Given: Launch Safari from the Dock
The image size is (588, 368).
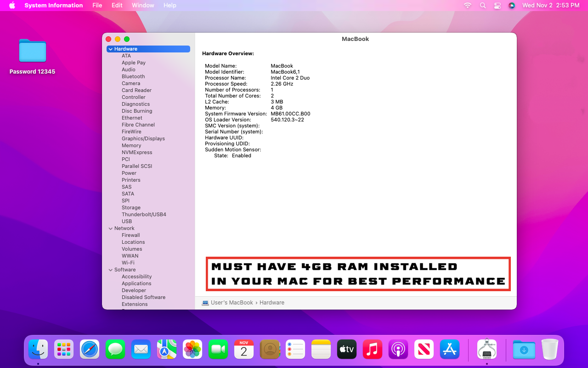Looking at the screenshot, I should (90, 349).
